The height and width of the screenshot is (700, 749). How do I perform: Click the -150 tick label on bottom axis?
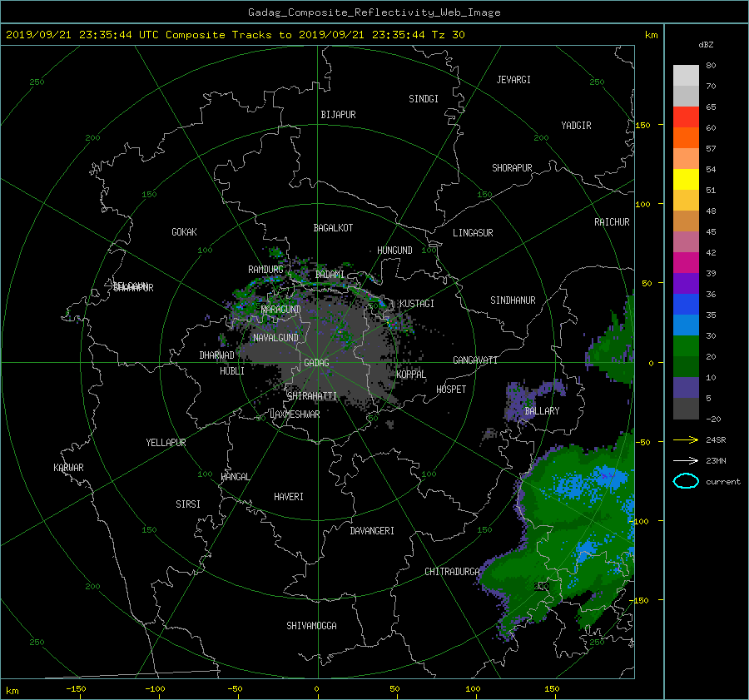76,689
